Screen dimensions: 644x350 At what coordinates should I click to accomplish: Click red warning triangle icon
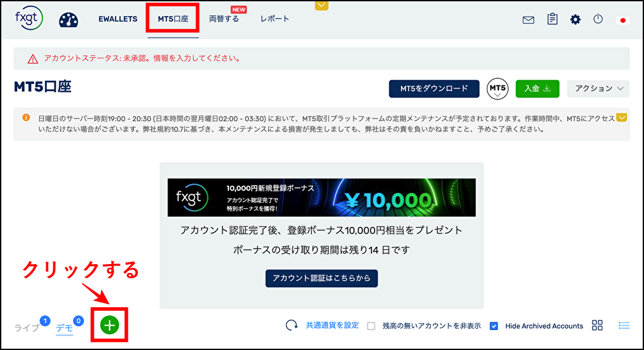33,59
